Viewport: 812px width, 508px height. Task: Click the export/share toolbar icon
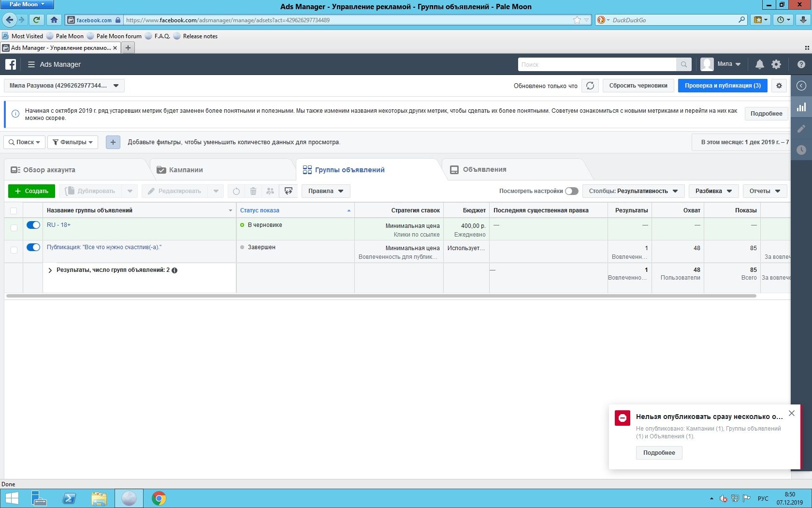click(x=289, y=191)
